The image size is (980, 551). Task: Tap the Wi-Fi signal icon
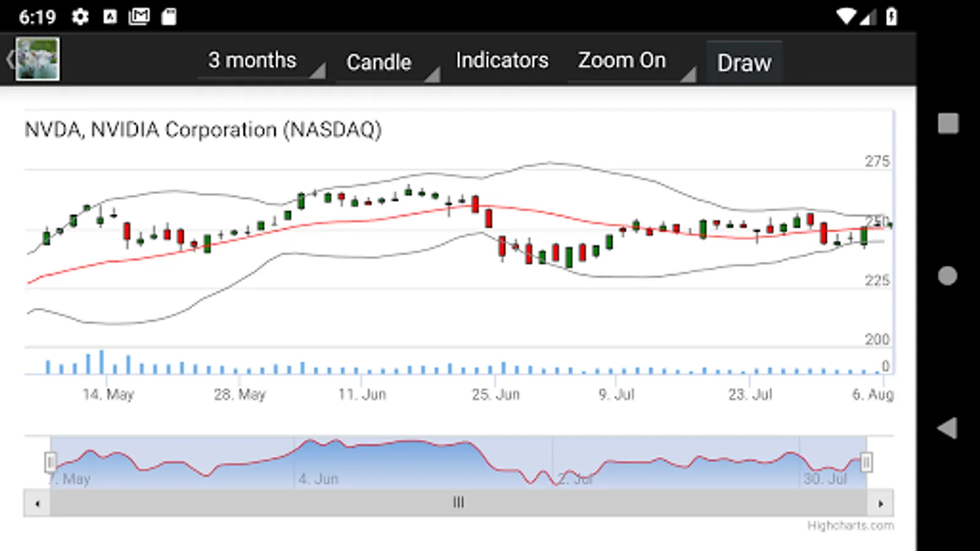point(846,17)
